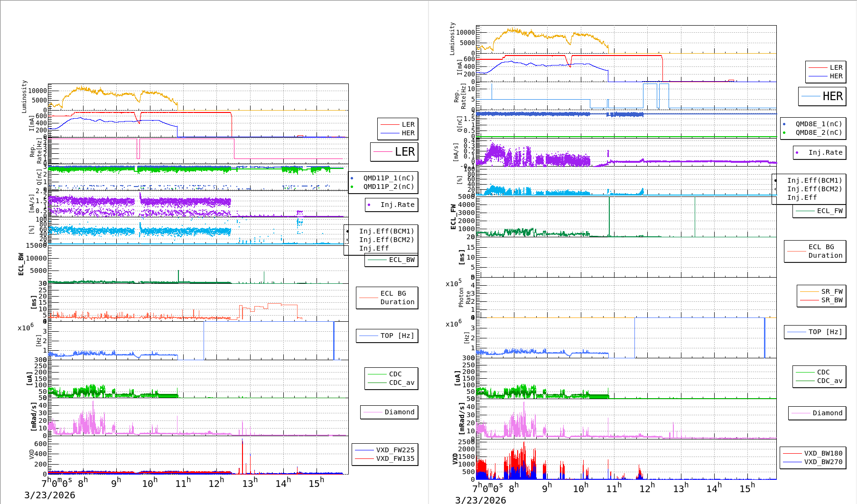Click the large LER label box
The width and height of the screenshot is (857, 504).
394,152
